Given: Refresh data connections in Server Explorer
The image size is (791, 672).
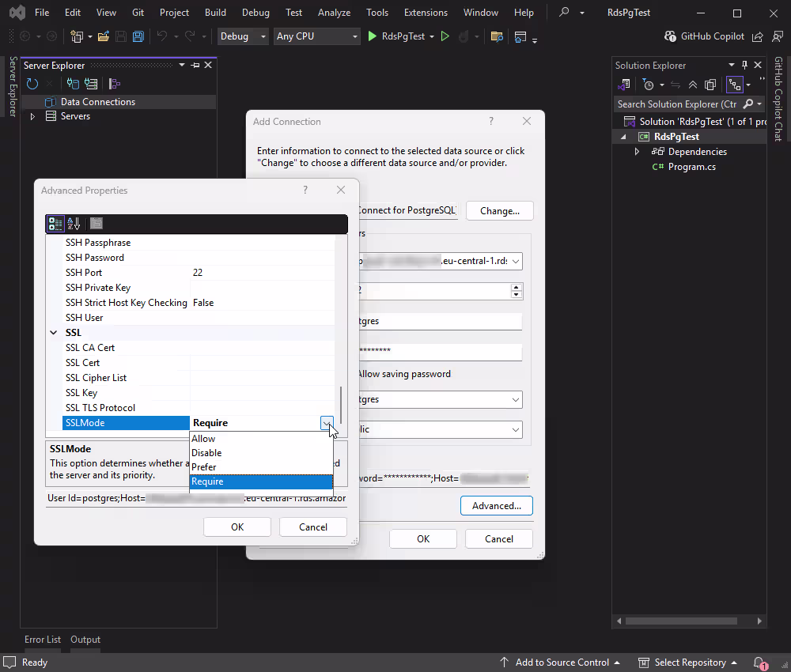Looking at the screenshot, I should click(31, 85).
